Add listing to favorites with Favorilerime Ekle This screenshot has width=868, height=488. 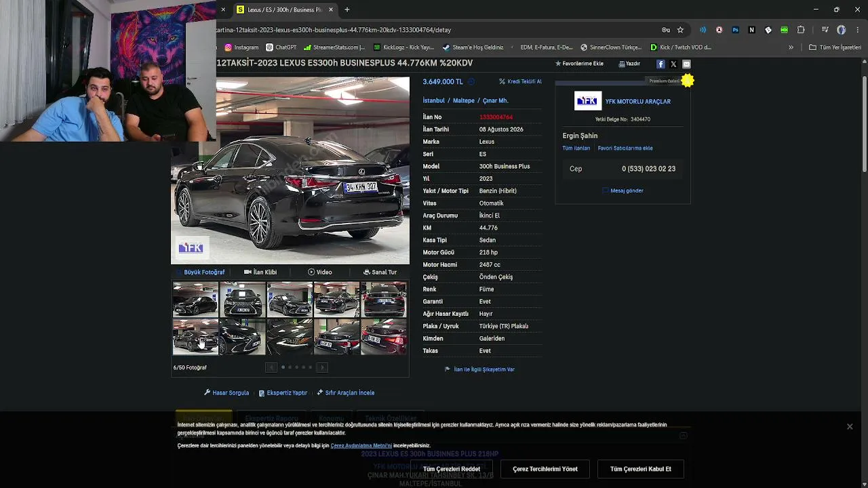(x=579, y=64)
